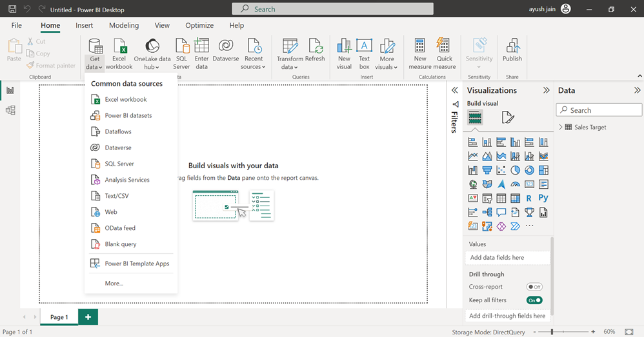
Task: Select the donut chart visual
Action: pos(529,170)
